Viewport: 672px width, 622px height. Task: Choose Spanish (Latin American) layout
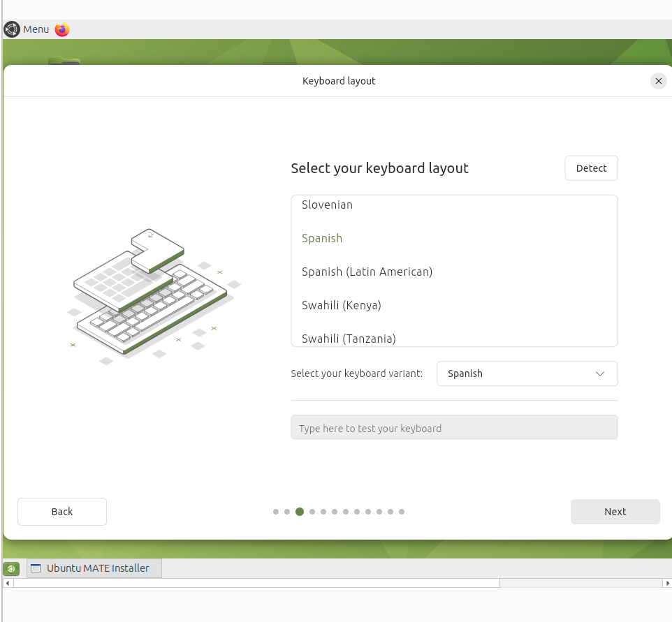click(454, 272)
